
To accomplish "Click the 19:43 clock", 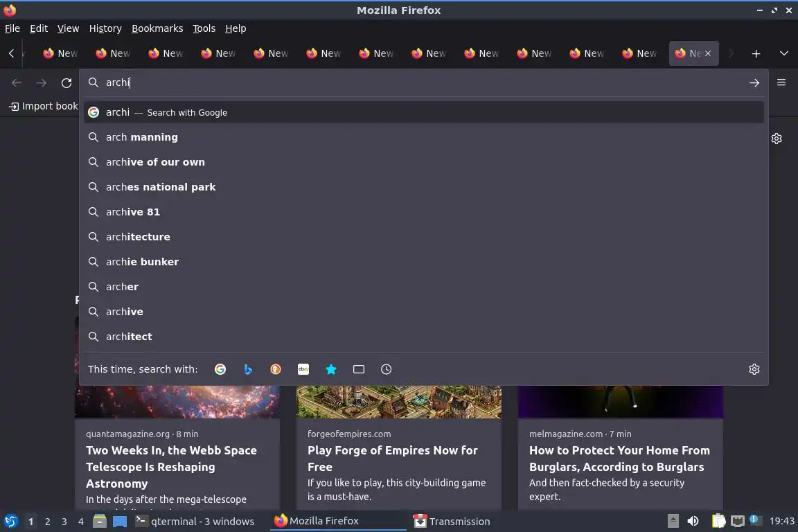I will 781,521.
